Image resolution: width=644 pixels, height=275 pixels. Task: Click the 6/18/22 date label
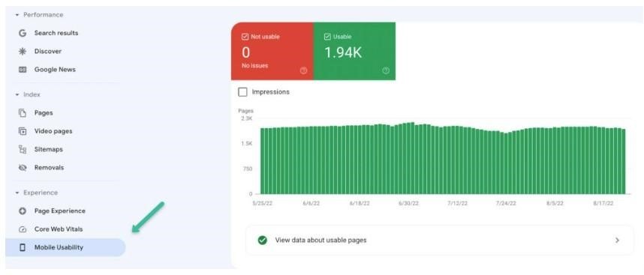(x=360, y=204)
